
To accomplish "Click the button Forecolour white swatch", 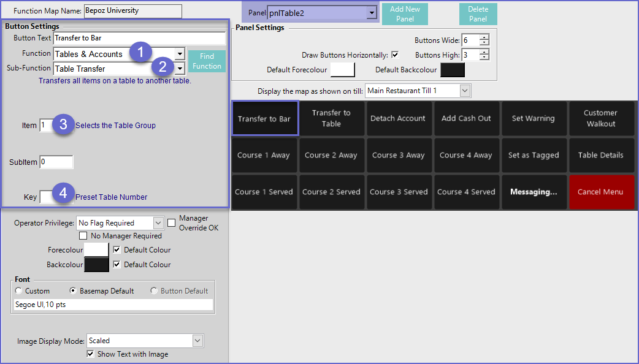I will coord(96,249).
